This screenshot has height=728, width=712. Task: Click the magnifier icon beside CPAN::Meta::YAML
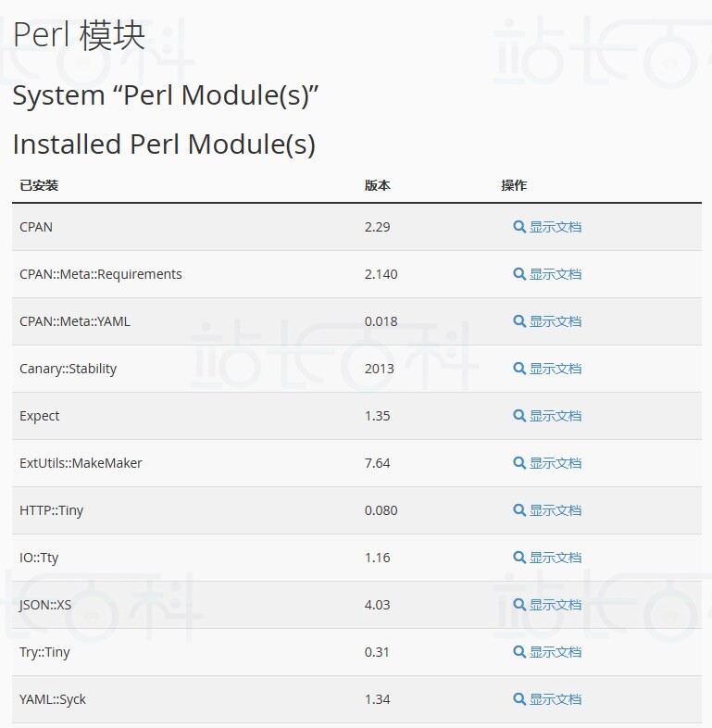coord(518,321)
